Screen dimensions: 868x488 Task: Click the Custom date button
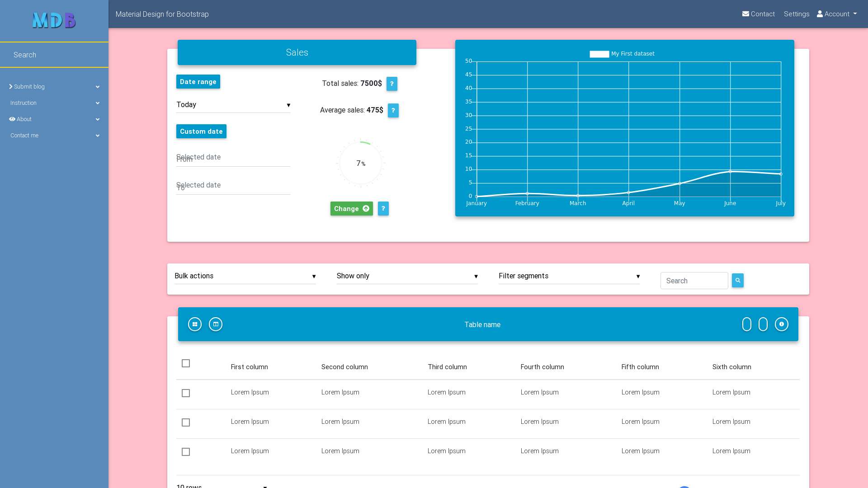coord(201,131)
